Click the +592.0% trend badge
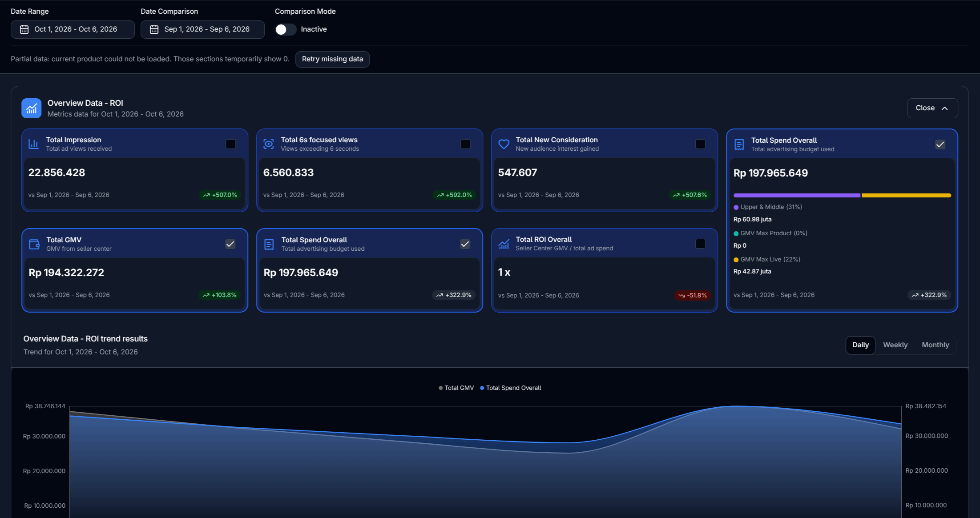 [454, 195]
